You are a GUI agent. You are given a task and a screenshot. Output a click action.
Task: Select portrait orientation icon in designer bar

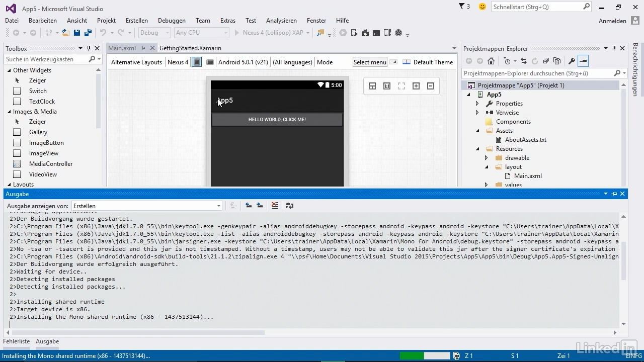(x=197, y=62)
